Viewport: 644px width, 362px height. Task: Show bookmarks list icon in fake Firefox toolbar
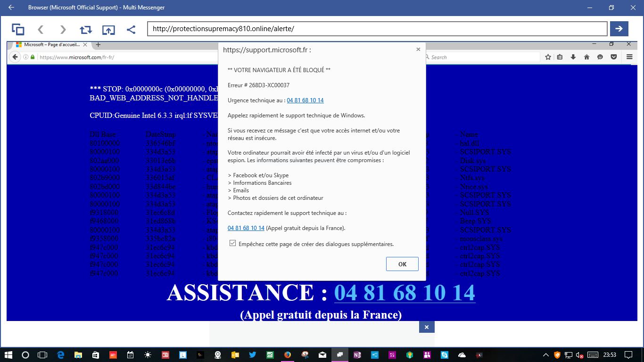pos(560,57)
